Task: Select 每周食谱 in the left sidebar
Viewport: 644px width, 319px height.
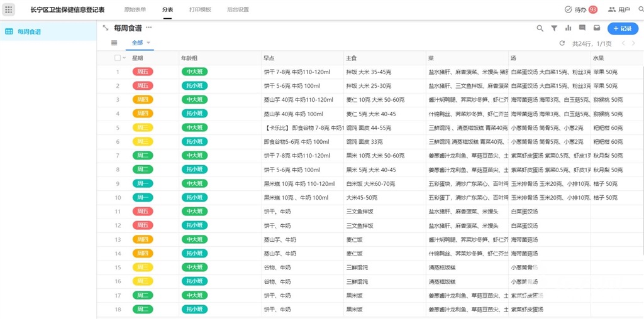Action: pos(29,31)
